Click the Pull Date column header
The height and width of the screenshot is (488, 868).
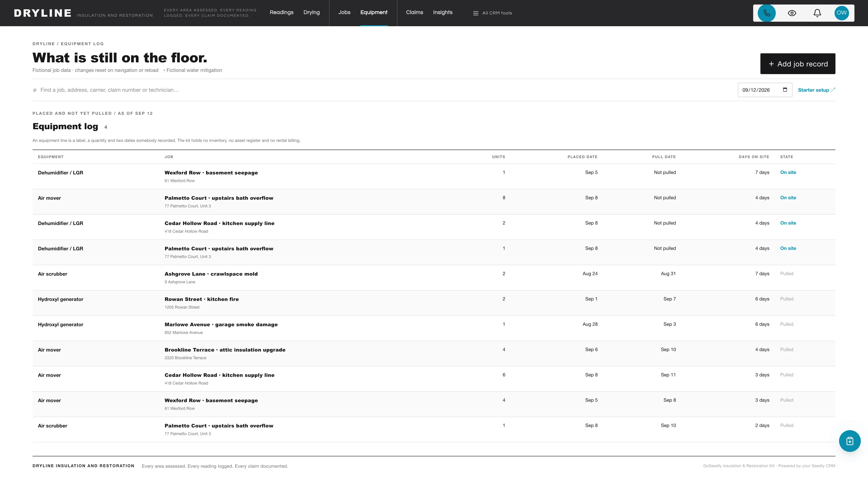[x=664, y=157]
